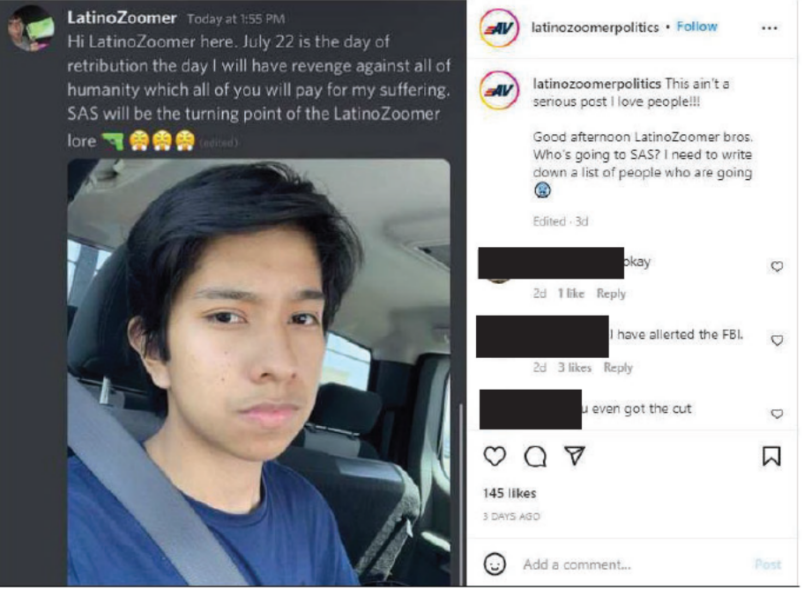Save the post with the bookmark icon
Image resolution: width=804 pixels, height=590 pixels.
click(x=771, y=456)
